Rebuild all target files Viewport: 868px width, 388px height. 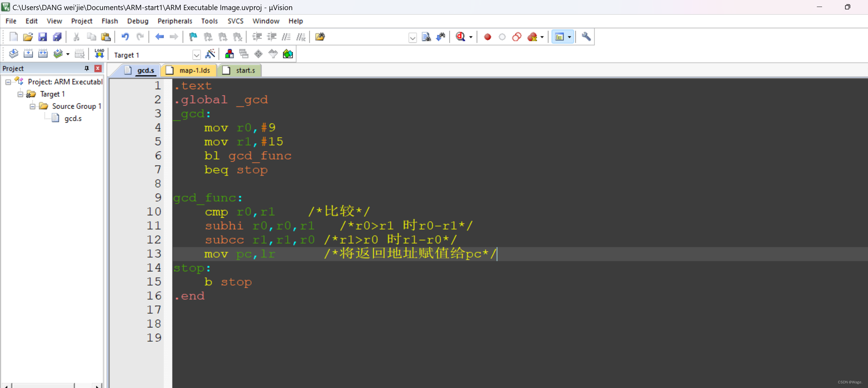click(43, 53)
